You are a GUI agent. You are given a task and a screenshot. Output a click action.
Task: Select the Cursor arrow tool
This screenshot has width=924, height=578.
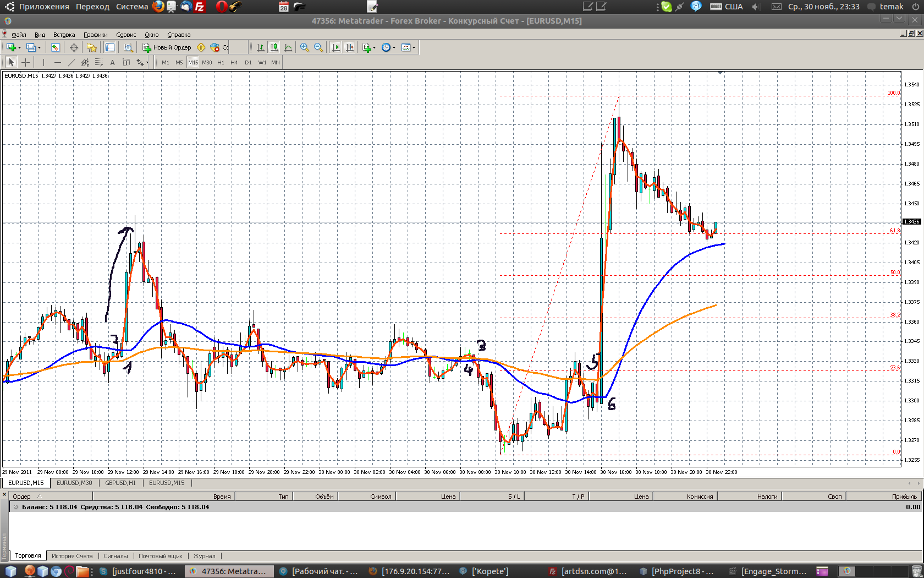pyautogui.click(x=12, y=62)
